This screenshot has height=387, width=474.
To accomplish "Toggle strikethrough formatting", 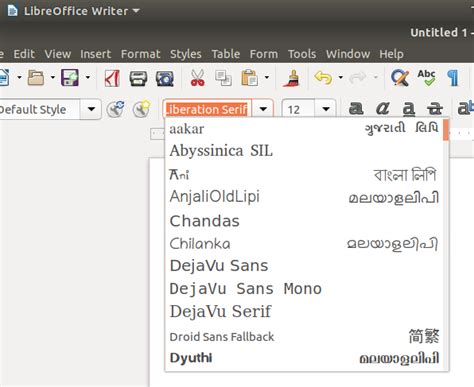I will [x=435, y=109].
